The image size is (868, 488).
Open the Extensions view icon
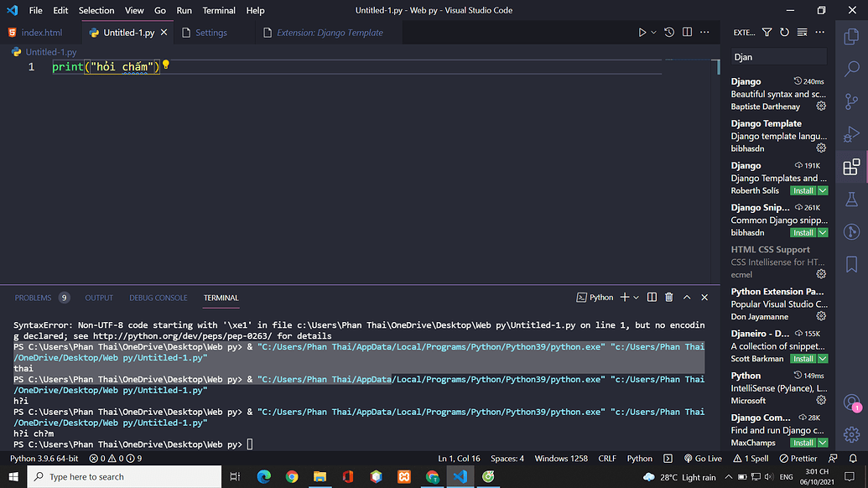(x=851, y=167)
